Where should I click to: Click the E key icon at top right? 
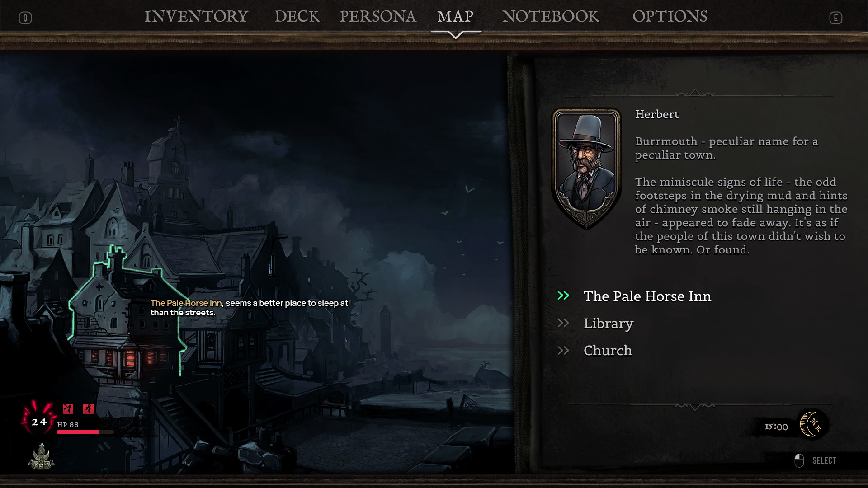pyautogui.click(x=835, y=18)
